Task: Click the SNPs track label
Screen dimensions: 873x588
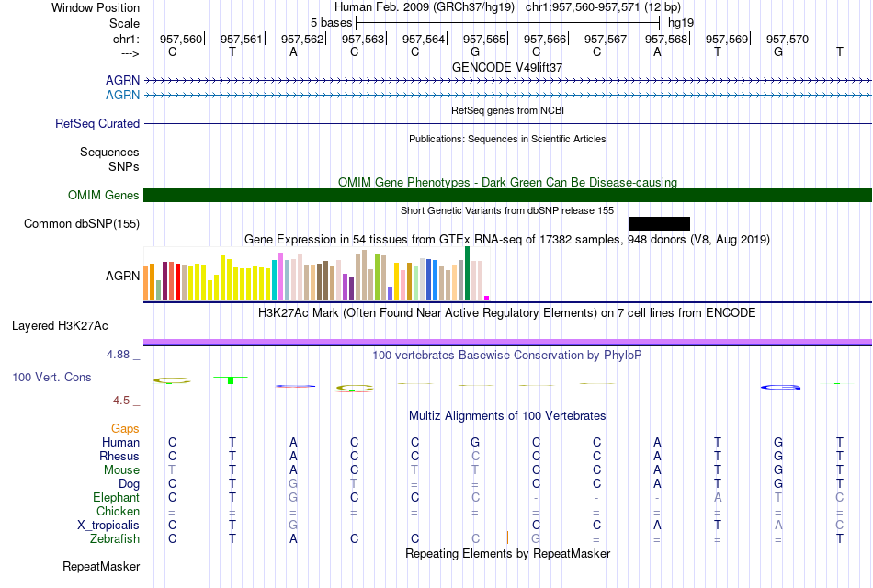Action: [124, 166]
